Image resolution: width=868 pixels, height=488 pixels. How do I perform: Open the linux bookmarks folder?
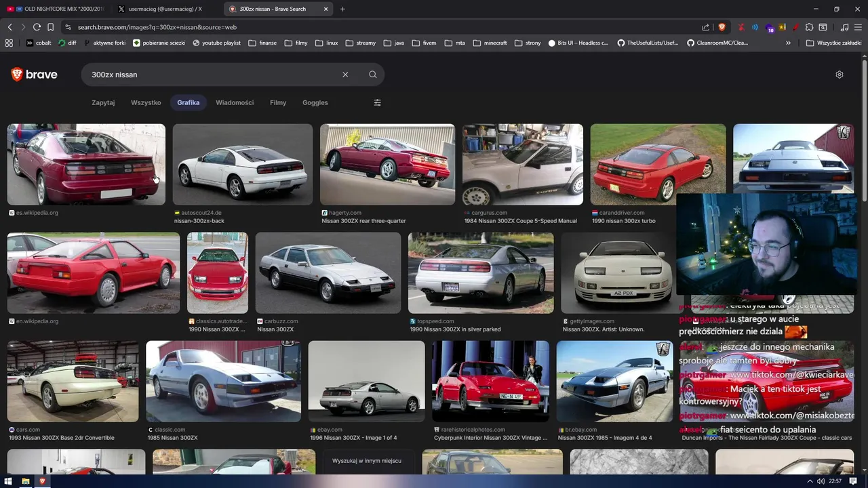[x=326, y=43]
